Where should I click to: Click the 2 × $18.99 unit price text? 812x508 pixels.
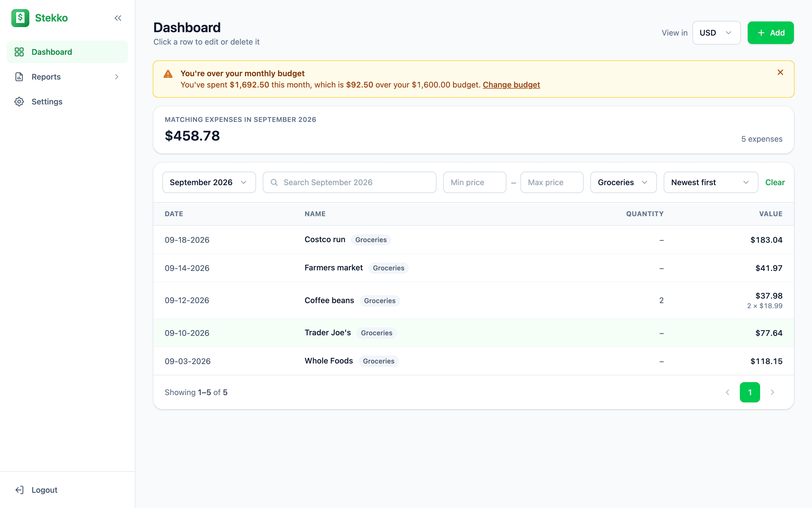coord(765,306)
